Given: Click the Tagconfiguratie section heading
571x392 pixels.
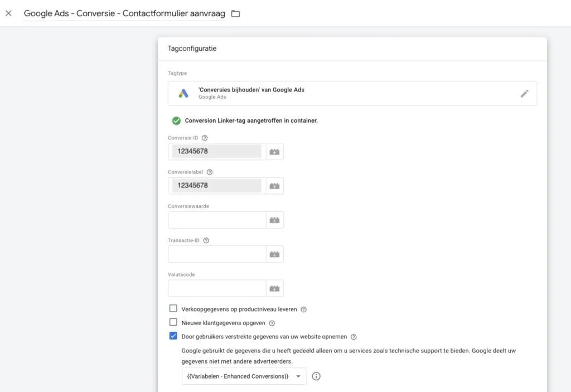Looking at the screenshot, I should (x=192, y=49).
